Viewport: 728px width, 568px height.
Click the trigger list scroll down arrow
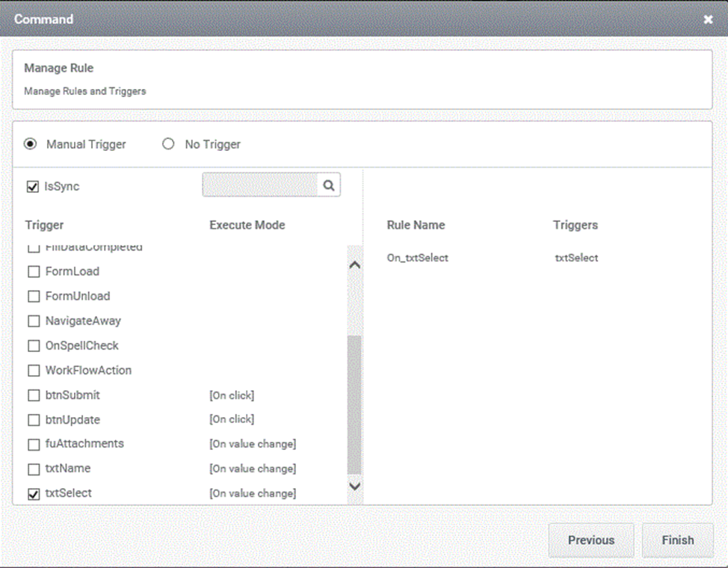(x=355, y=487)
